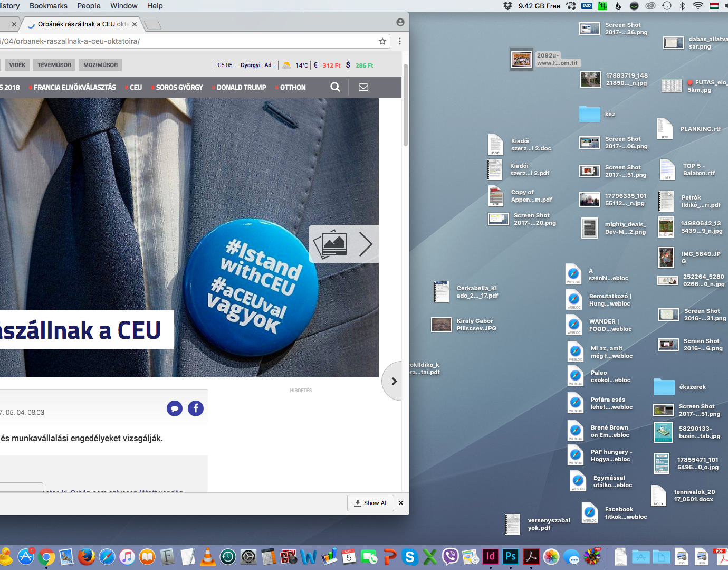Viewport: 728px width, 570px height.
Task: Open Chrome's three-dot menu
Action: tap(400, 41)
